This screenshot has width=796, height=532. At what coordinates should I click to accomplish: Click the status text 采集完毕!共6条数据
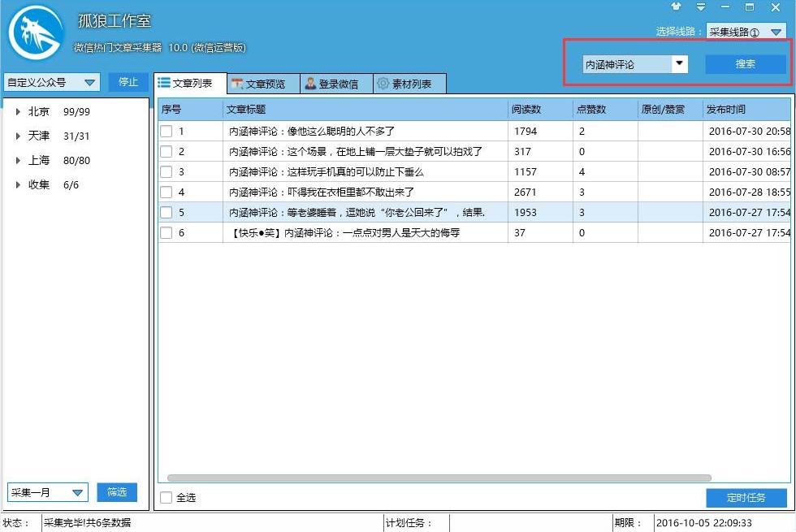[x=87, y=523]
